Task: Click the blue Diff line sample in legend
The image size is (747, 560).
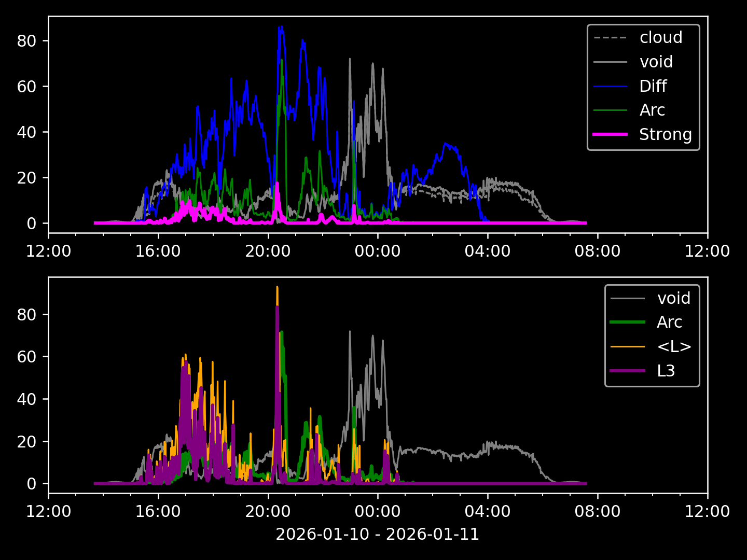Action: point(610,86)
